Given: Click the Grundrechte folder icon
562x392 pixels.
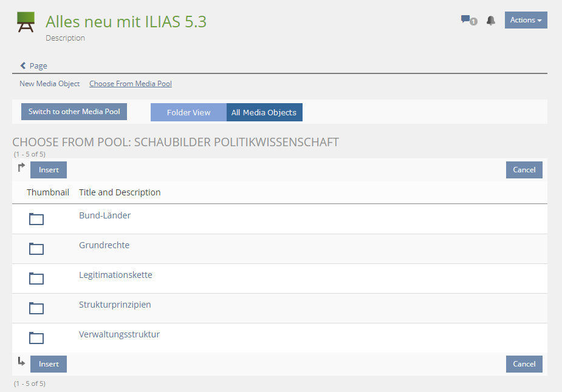Looking at the screenshot, I should 36,249.
